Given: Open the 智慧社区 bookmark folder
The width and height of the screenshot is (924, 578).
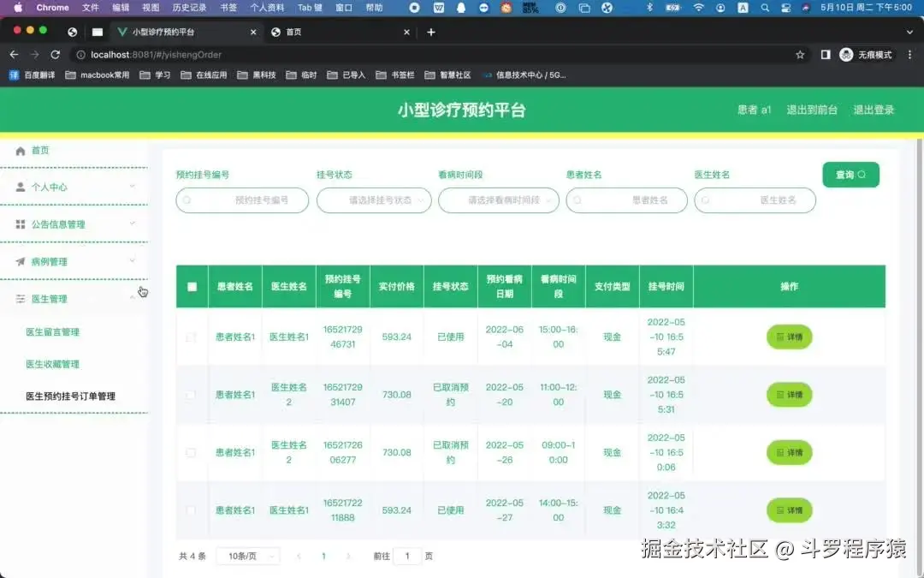Looking at the screenshot, I should [447, 74].
